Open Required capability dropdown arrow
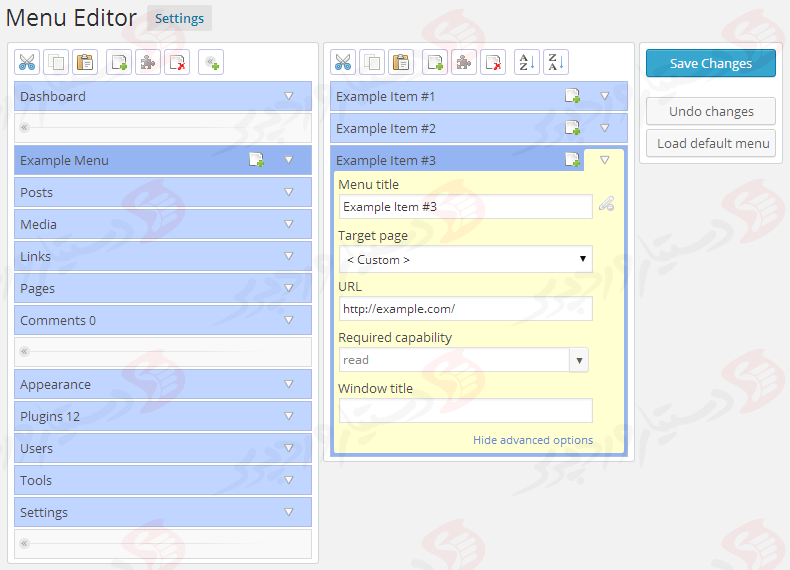The image size is (790, 570). 579,360
